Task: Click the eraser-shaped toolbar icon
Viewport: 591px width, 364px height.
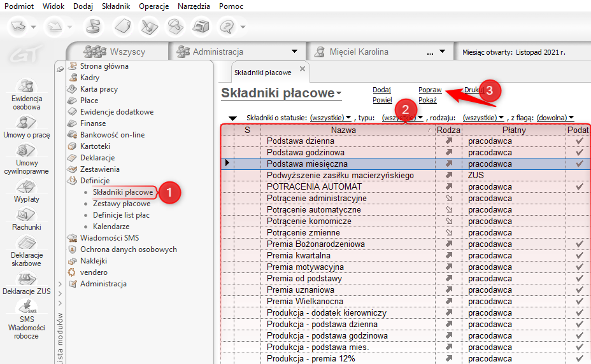Action: 123,26
